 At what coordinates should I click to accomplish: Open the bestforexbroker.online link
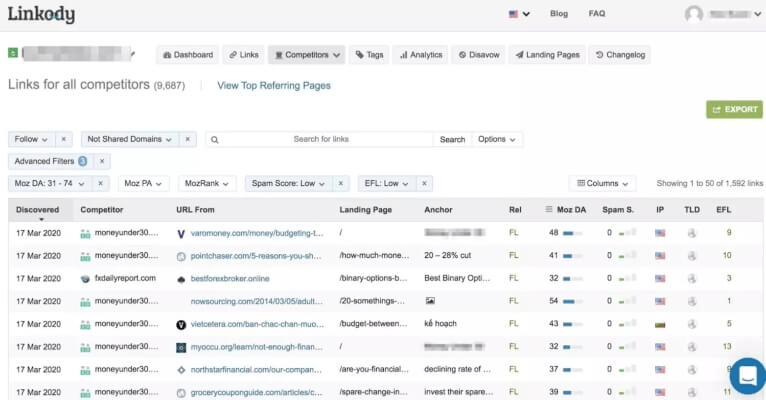(x=230, y=279)
